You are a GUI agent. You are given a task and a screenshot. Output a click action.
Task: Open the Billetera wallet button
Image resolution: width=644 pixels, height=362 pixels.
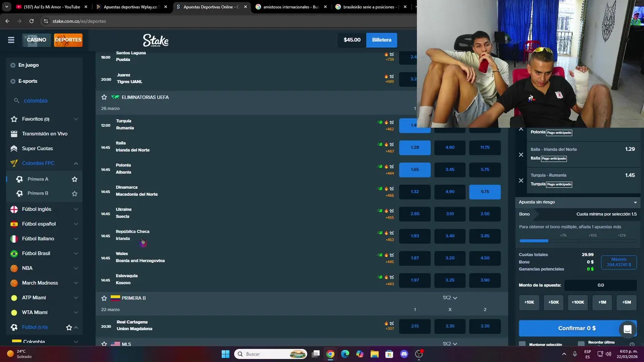pyautogui.click(x=381, y=40)
